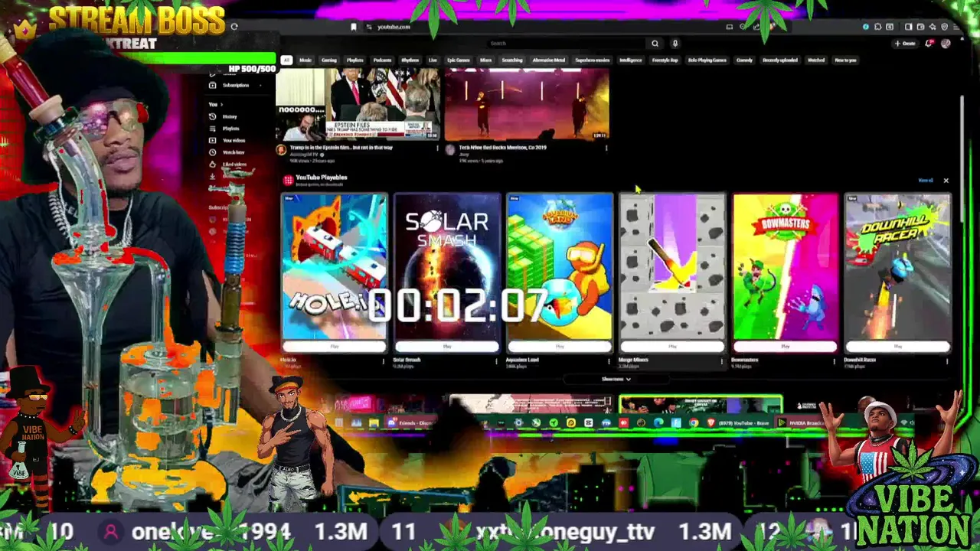This screenshot has width=980, height=551.
Task: Open the YouTube account avatar menu
Action: [946, 44]
